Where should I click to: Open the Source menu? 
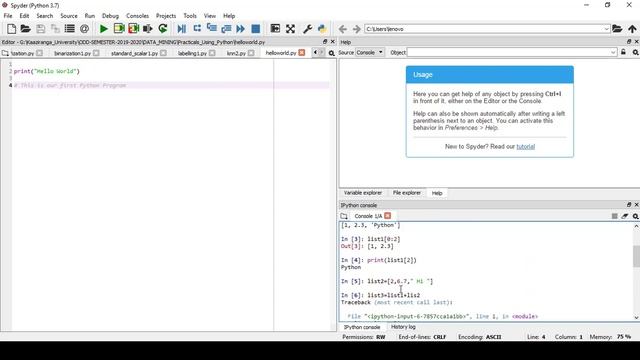tap(69, 16)
